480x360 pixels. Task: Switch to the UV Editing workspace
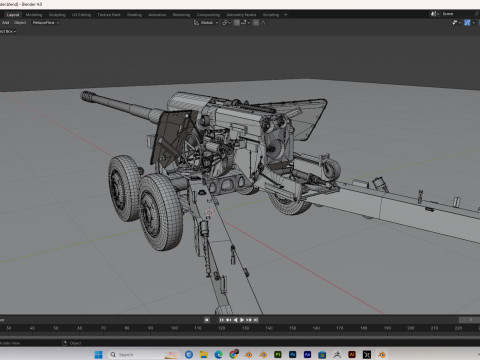[x=81, y=15]
